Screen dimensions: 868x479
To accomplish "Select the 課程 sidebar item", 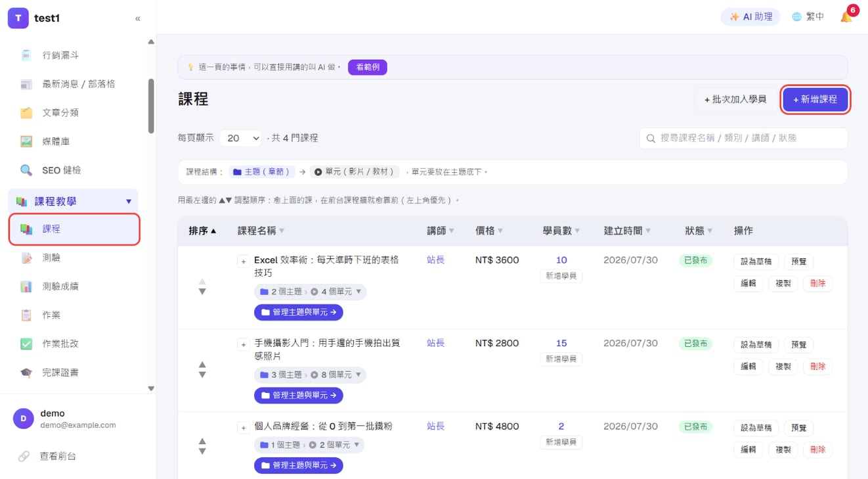I will click(x=74, y=229).
